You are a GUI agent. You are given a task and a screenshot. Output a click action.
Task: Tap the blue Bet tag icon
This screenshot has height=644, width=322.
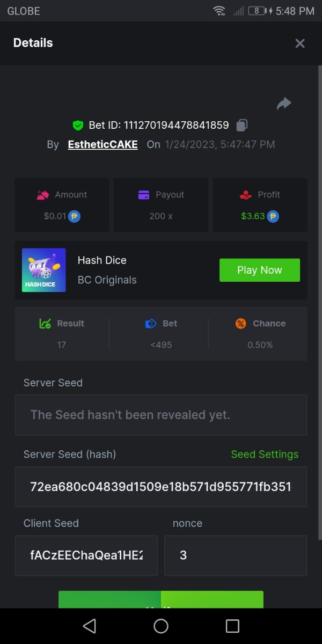coord(151,324)
